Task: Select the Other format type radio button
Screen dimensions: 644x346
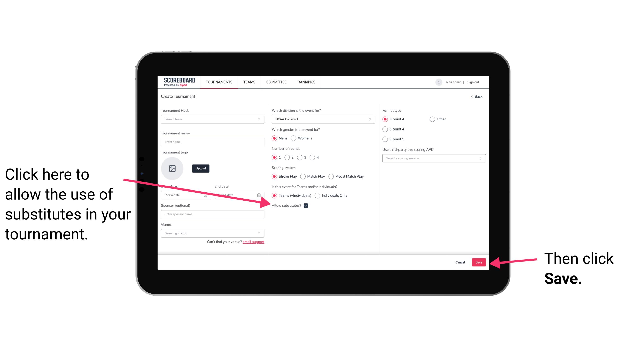Action: click(x=432, y=119)
